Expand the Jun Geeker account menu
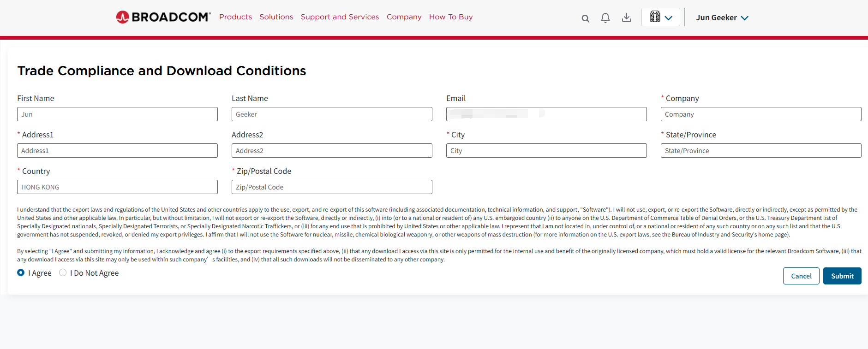Image resolution: width=868 pixels, height=349 pixels. (x=722, y=18)
